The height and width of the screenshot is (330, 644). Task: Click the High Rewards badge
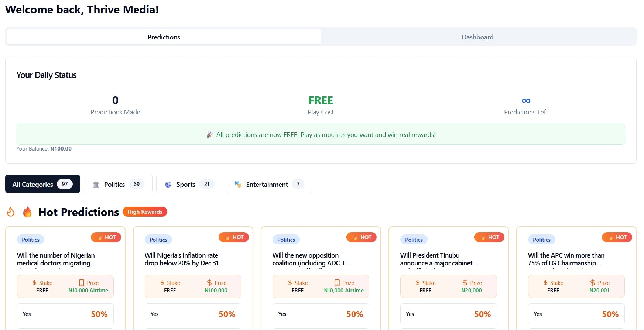(x=145, y=212)
